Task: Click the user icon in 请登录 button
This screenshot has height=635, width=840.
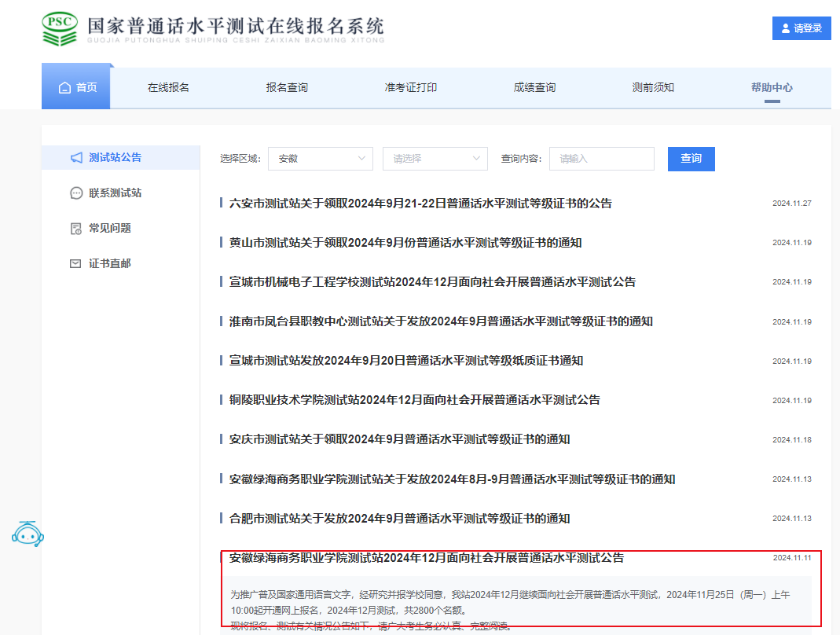Action: click(785, 28)
